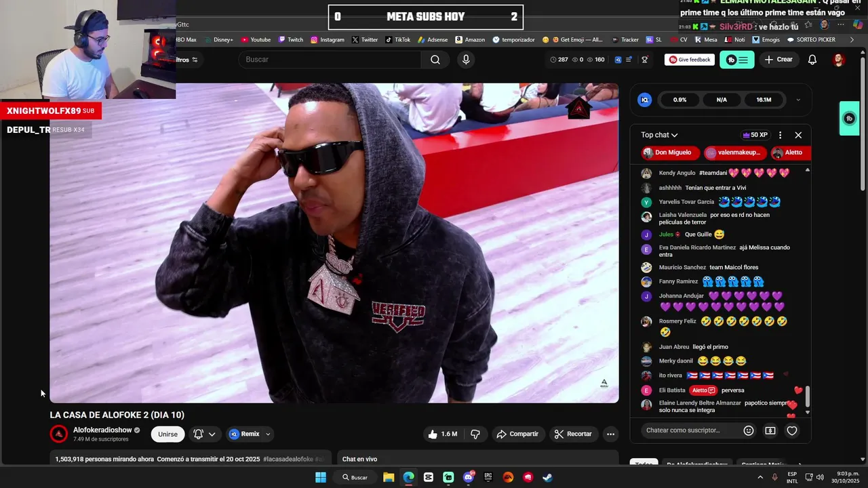Like the video

click(x=442, y=434)
